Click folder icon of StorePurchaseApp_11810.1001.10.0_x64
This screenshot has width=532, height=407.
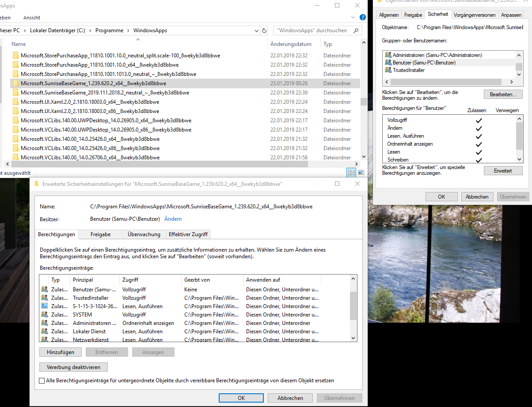pos(16,65)
